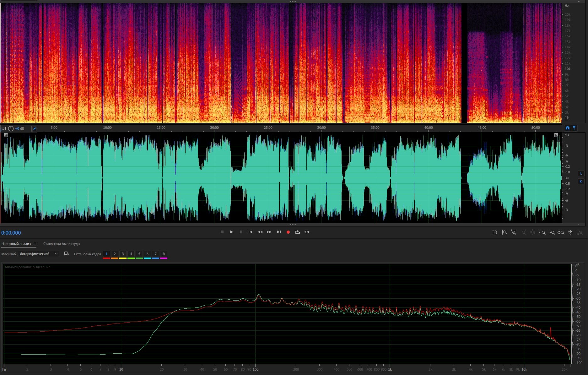Toggle the pin icon beside +0 dB
This screenshot has width=588, height=375.
(35, 128)
